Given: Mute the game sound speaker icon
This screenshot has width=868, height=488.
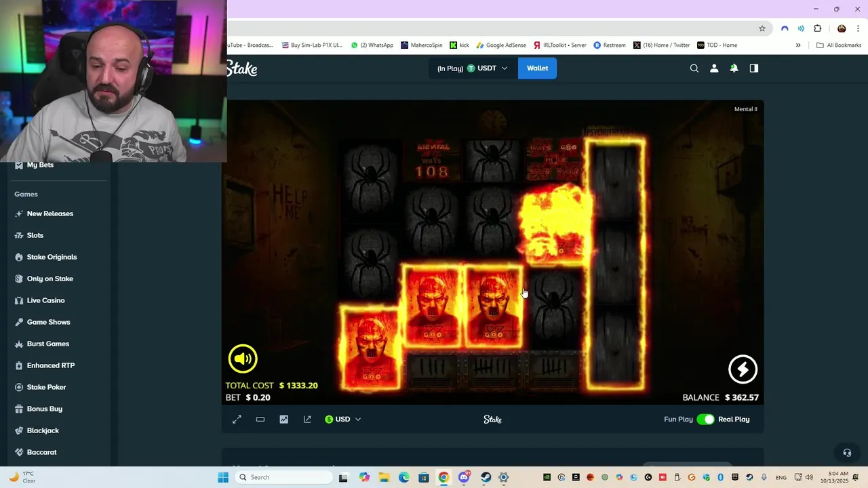Looking at the screenshot, I should tap(243, 359).
